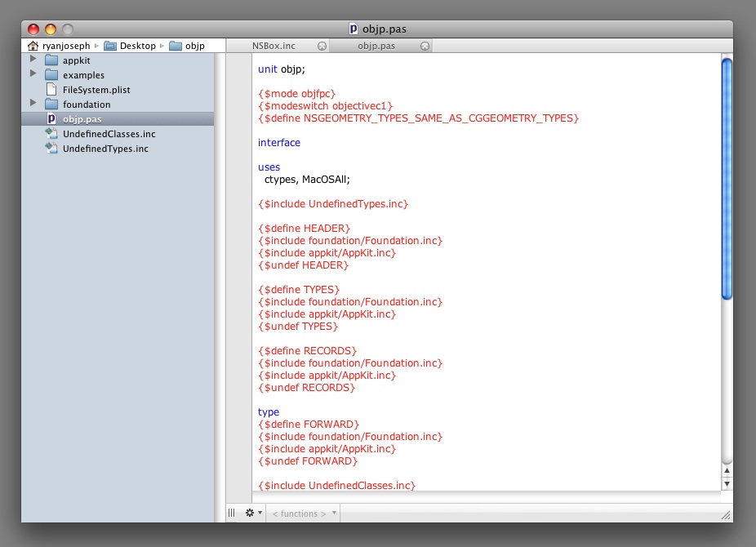Click '{$include UndefinedTypes.inc}' line
756x547 pixels.
333,204
